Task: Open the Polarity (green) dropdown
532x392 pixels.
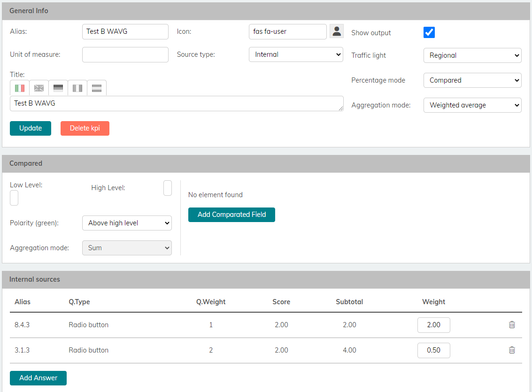Action: click(127, 223)
